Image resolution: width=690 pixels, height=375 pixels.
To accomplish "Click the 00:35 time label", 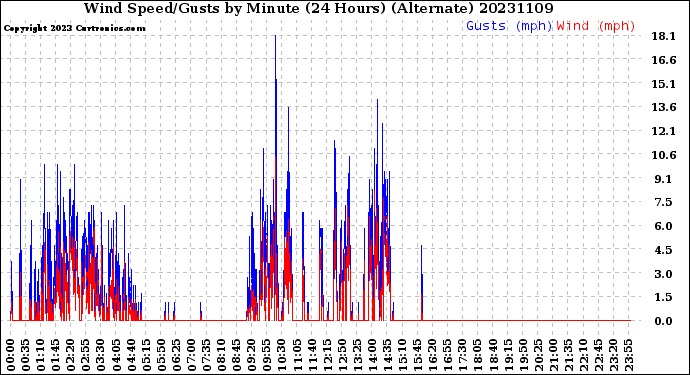I will click(x=26, y=355).
